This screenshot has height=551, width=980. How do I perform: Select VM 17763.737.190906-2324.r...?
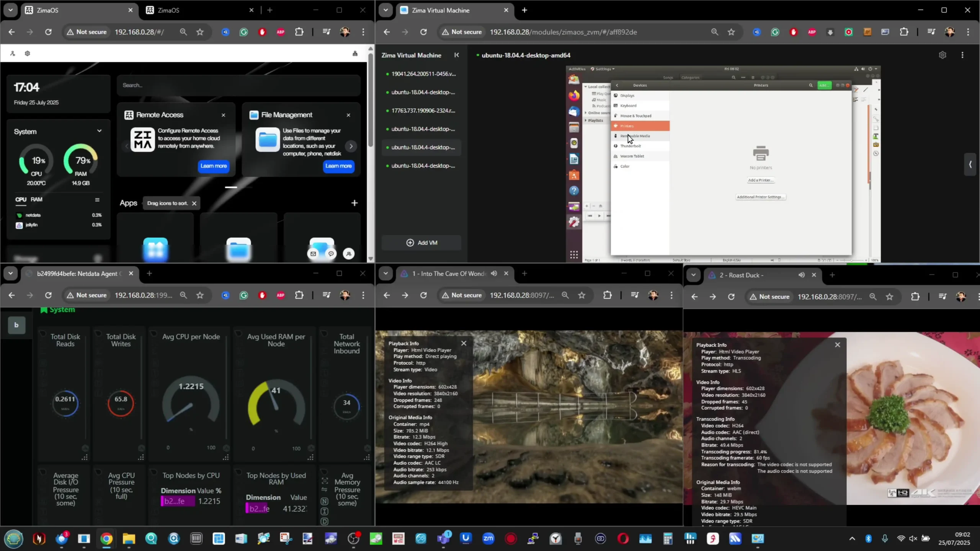tap(421, 111)
